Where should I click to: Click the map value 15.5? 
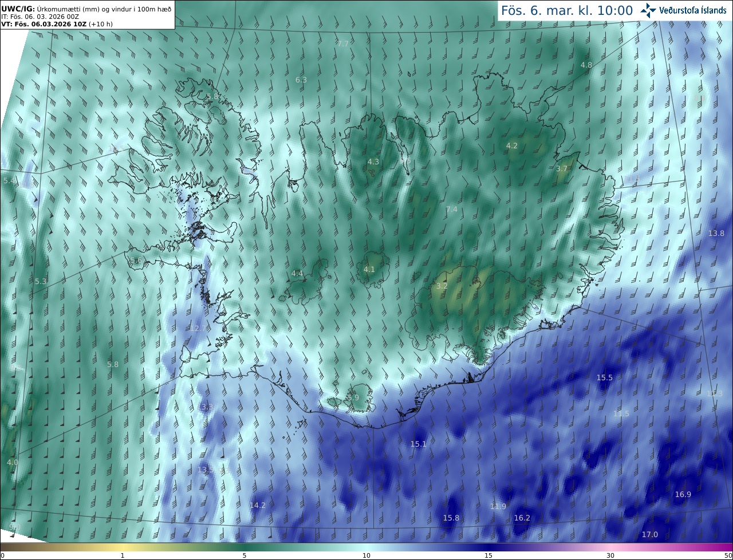point(605,377)
